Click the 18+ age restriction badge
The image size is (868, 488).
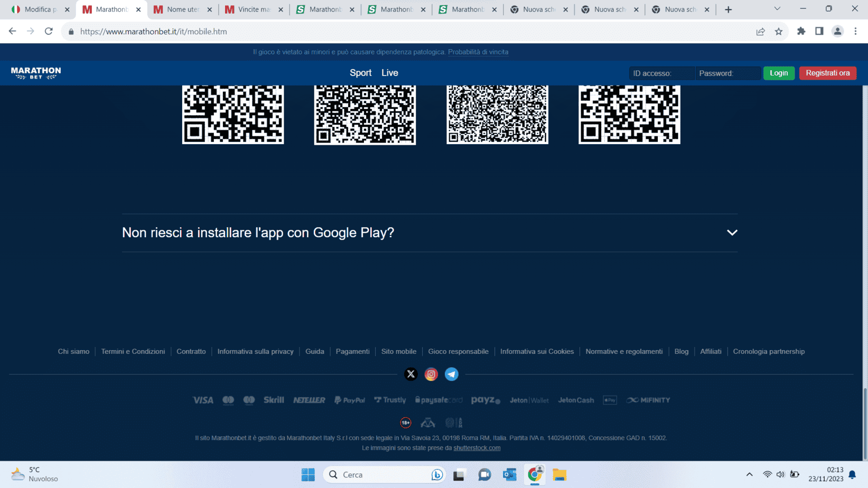(x=405, y=423)
